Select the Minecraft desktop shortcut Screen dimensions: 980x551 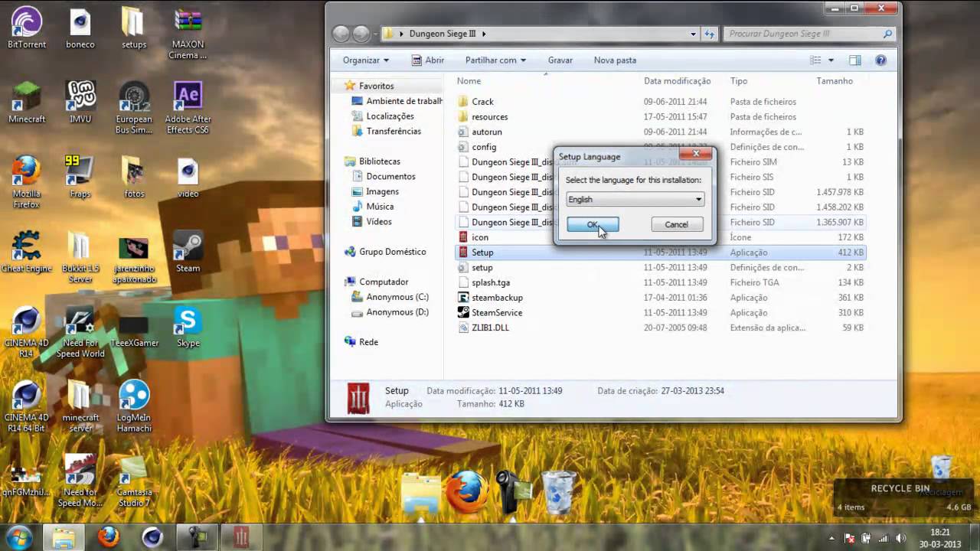[x=27, y=102]
